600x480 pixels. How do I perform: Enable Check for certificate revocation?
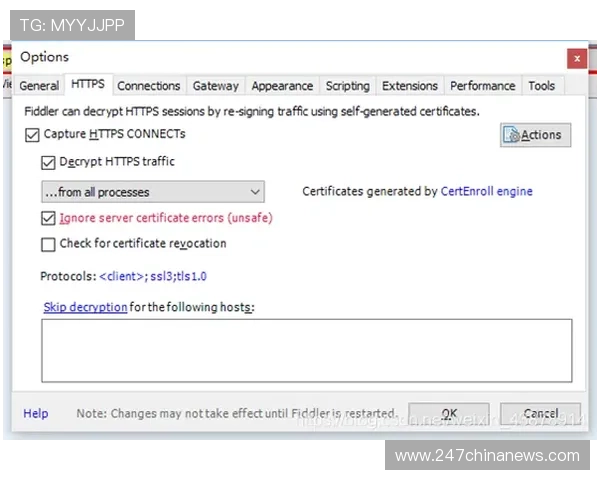[48, 244]
